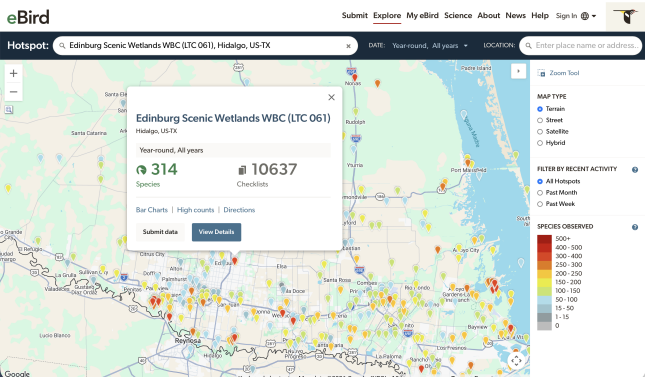This screenshot has width=645, height=377.
Task: Open the hotspot title link in popup
Action: click(233, 118)
